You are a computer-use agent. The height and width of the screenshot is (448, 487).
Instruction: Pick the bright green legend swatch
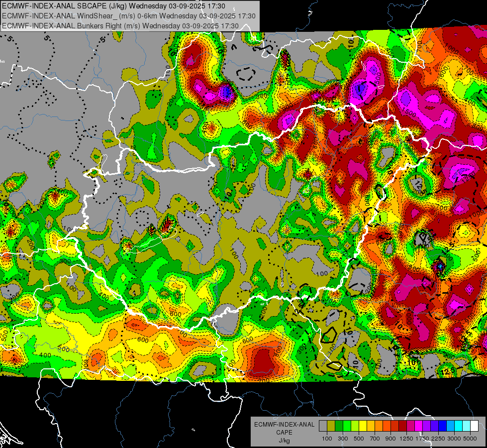pos(347,426)
